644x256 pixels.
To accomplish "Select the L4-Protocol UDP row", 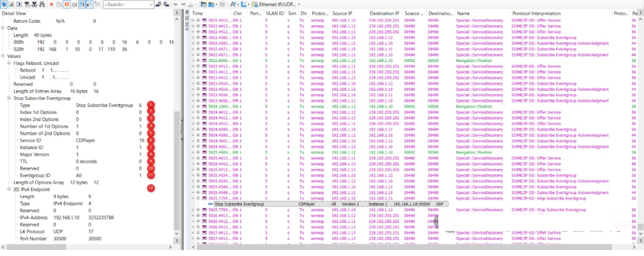I will pyautogui.click(x=56, y=232).
